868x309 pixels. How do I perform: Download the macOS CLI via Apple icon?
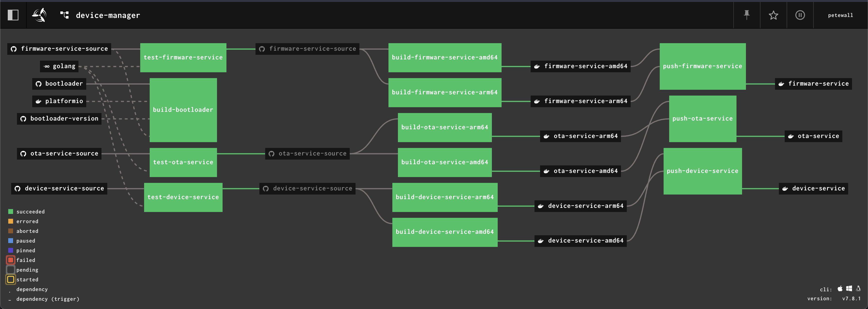pos(840,289)
